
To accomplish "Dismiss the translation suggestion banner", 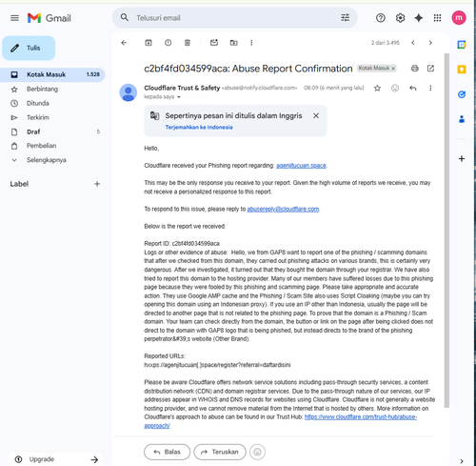I will click(316, 115).
